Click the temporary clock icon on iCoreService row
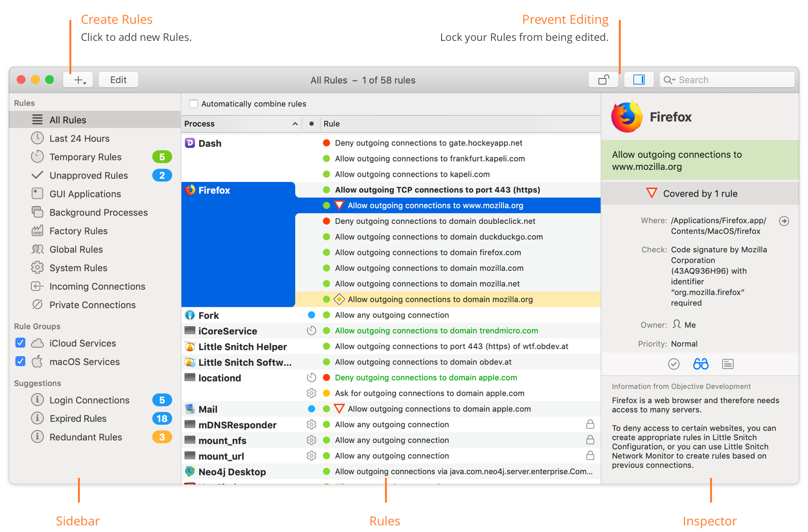The image size is (808, 532). 311,331
